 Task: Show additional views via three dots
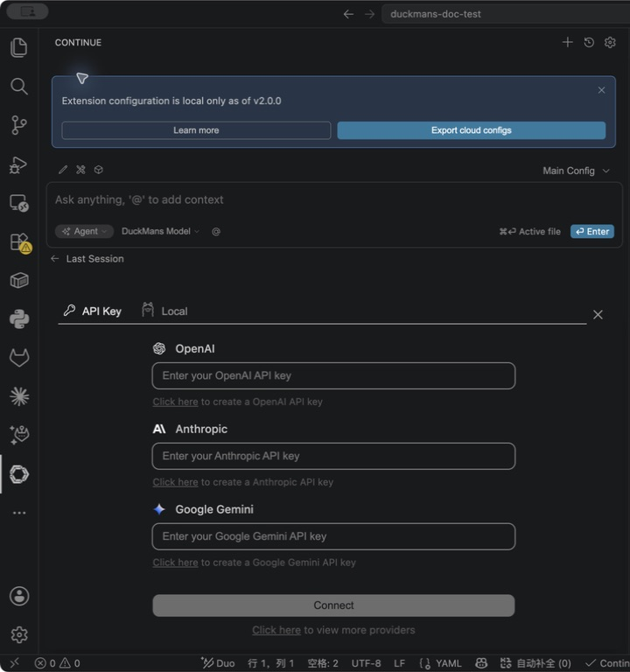click(19, 513)
